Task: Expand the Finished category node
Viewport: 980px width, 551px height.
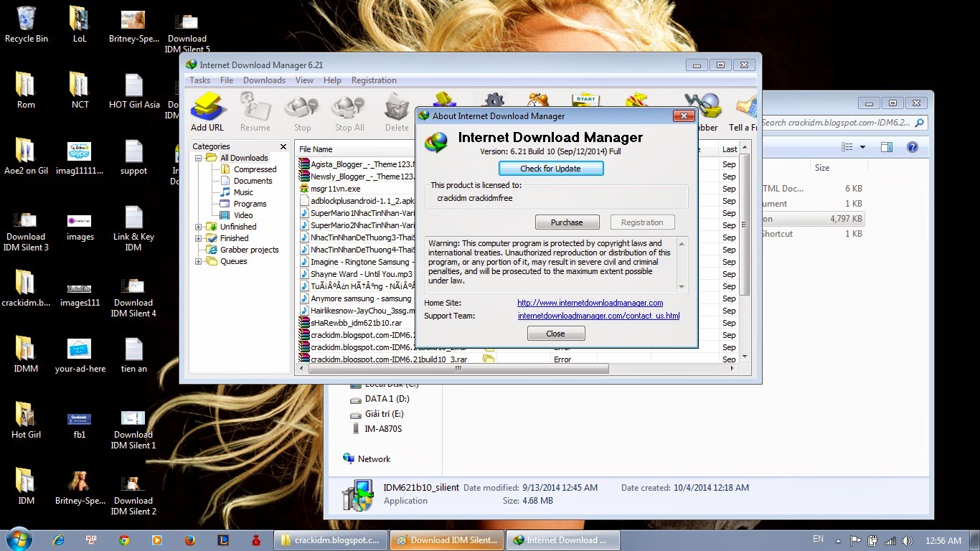Action: [199, 238]
